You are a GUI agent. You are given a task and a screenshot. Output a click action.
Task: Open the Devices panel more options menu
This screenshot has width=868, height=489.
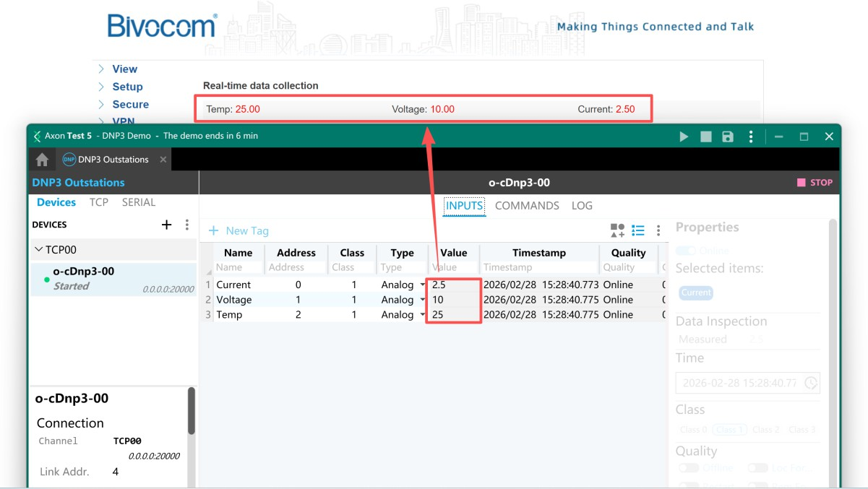point(187,225)
